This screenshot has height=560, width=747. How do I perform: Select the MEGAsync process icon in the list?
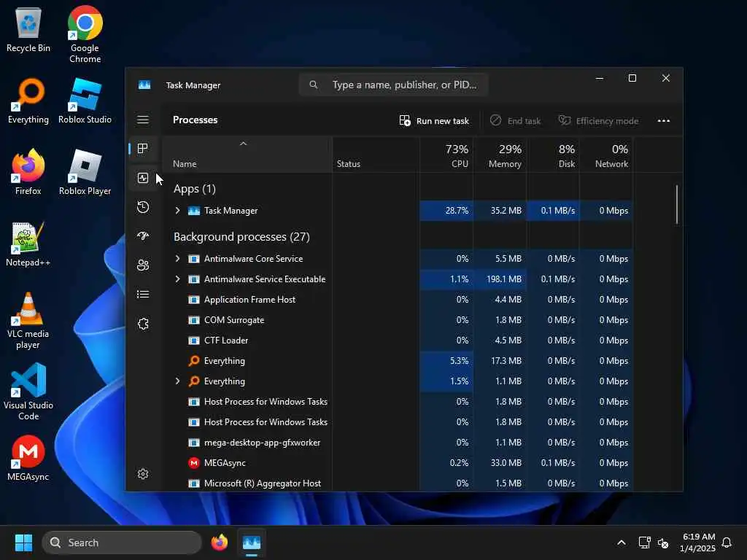[194, 463]
